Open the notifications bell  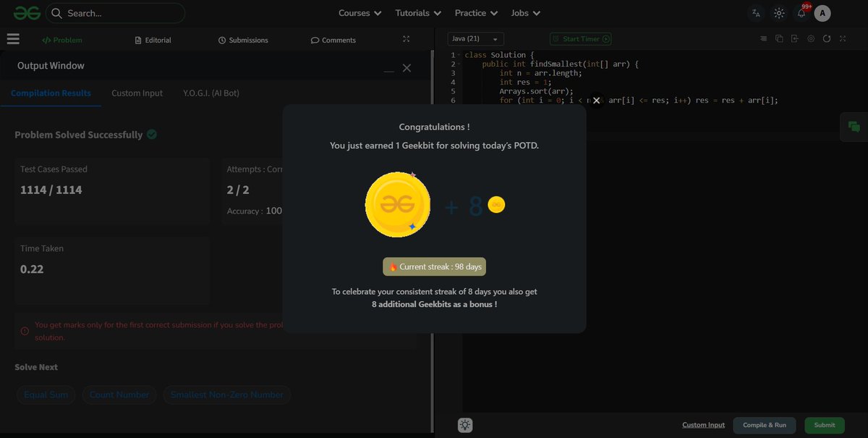801,13
